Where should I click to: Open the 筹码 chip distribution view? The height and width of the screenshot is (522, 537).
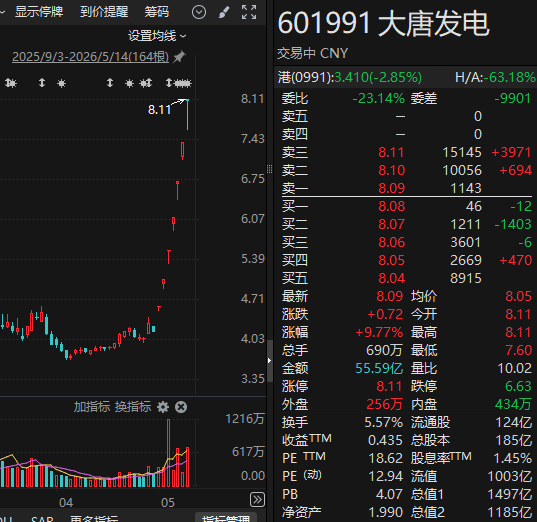point(157,12)
